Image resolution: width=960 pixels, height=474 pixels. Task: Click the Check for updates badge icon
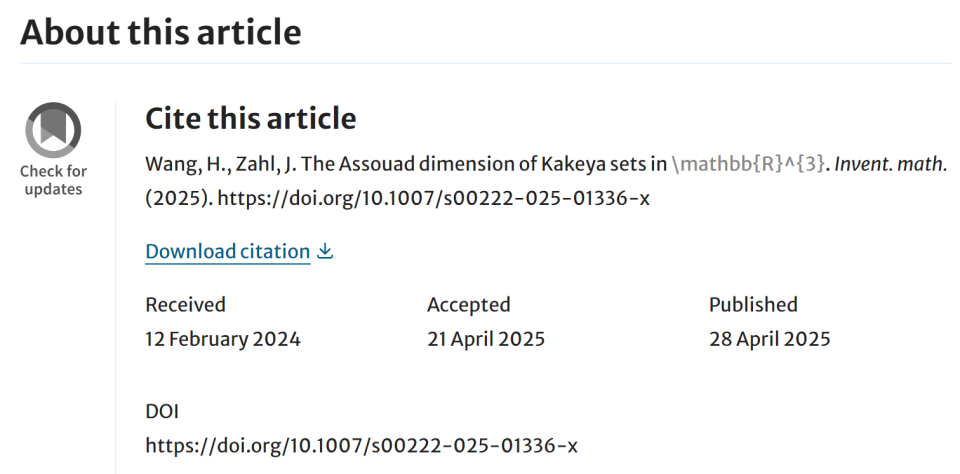[53, 130]
